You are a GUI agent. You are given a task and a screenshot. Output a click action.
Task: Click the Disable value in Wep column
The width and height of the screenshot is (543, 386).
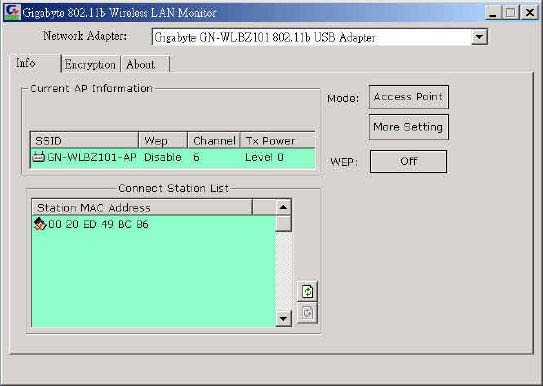(163, 158)
